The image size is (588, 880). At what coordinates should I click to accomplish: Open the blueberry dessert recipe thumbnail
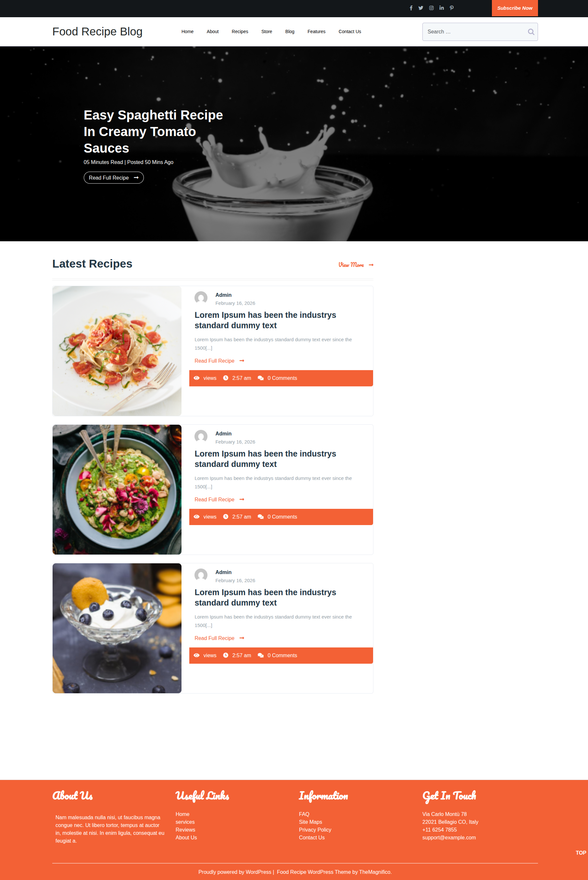pyautogui.click(x=117, y=628)
